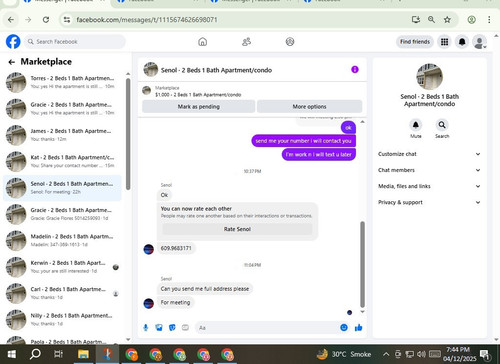The width and height of the screenshot is (500, 364).
Task: Open the taskbar clock showing 7:44 PM
Action: pyautogui.click(x=459, y=354)
